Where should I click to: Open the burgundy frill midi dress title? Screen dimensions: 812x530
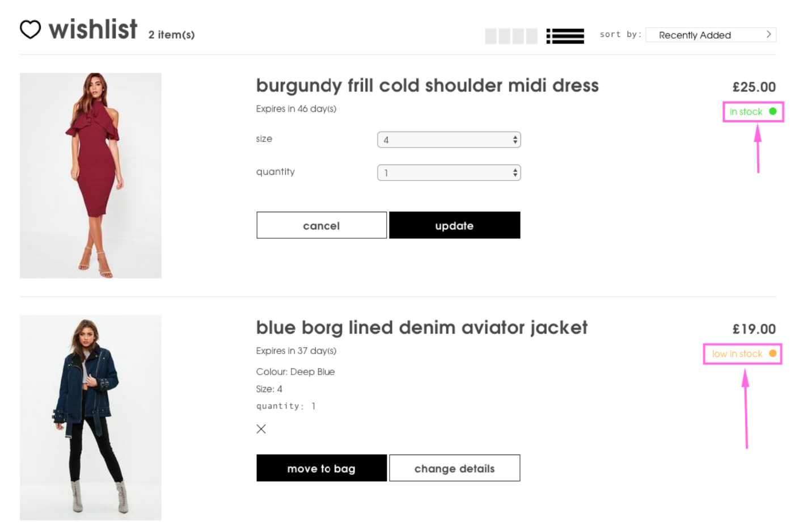pyautogui.click(x=427, y=86)
